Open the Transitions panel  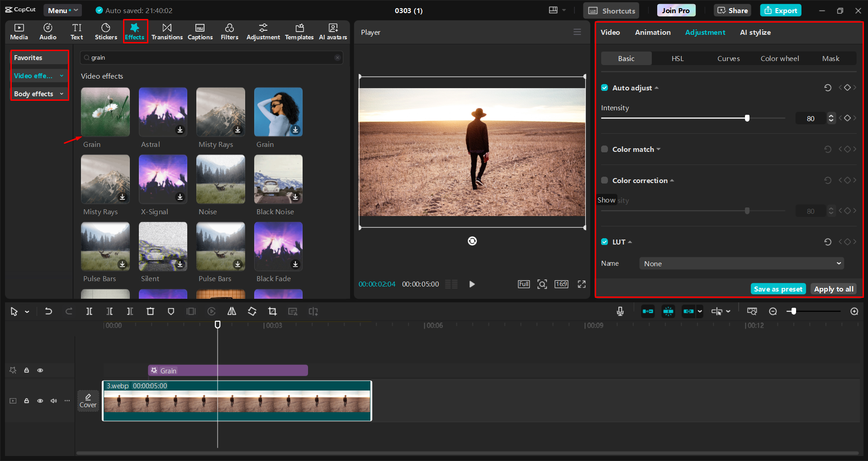click(x=167, y=31)
